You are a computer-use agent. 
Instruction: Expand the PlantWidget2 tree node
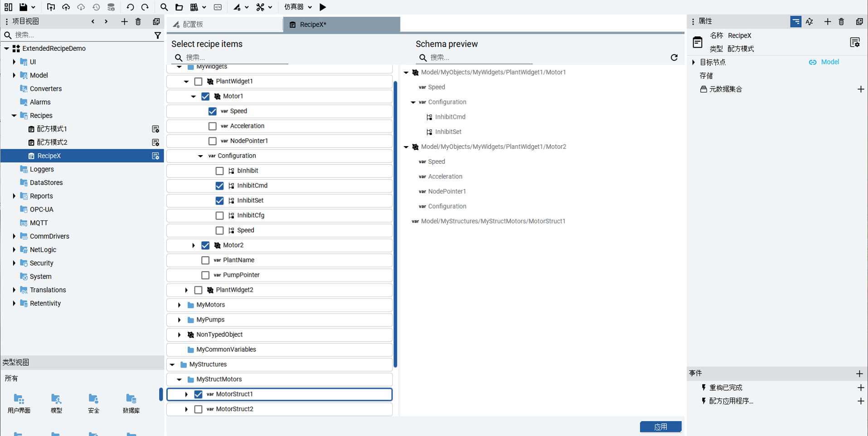coord(186,290)
